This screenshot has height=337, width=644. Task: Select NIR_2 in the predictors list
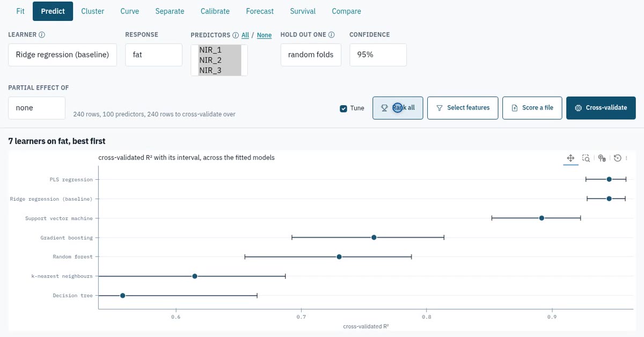(219, 60)
